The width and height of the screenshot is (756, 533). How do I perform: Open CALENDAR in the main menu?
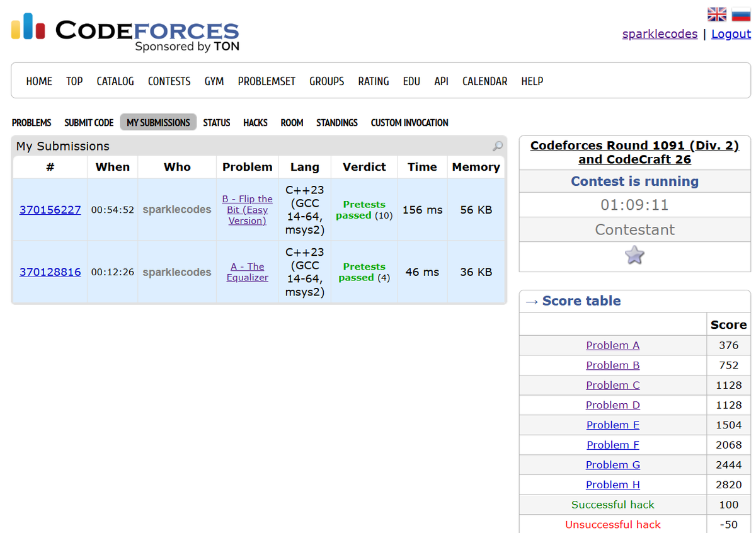point(484,81)
